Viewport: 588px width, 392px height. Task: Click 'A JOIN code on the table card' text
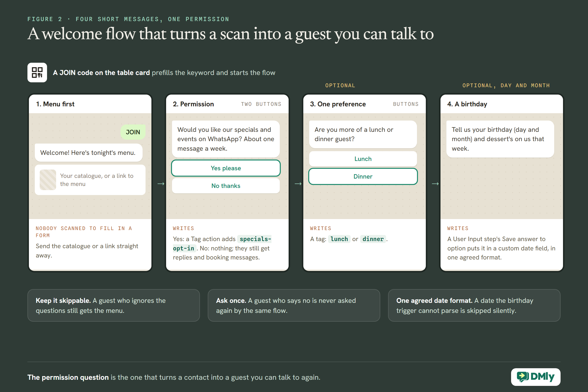pyautogui.click(x=101, y=73)
